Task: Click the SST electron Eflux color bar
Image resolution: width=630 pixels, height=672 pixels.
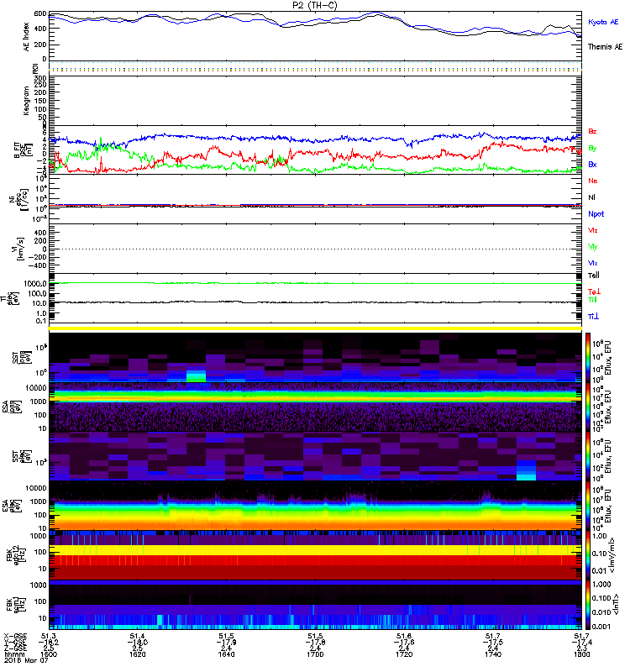Action: tap(589, 456)
